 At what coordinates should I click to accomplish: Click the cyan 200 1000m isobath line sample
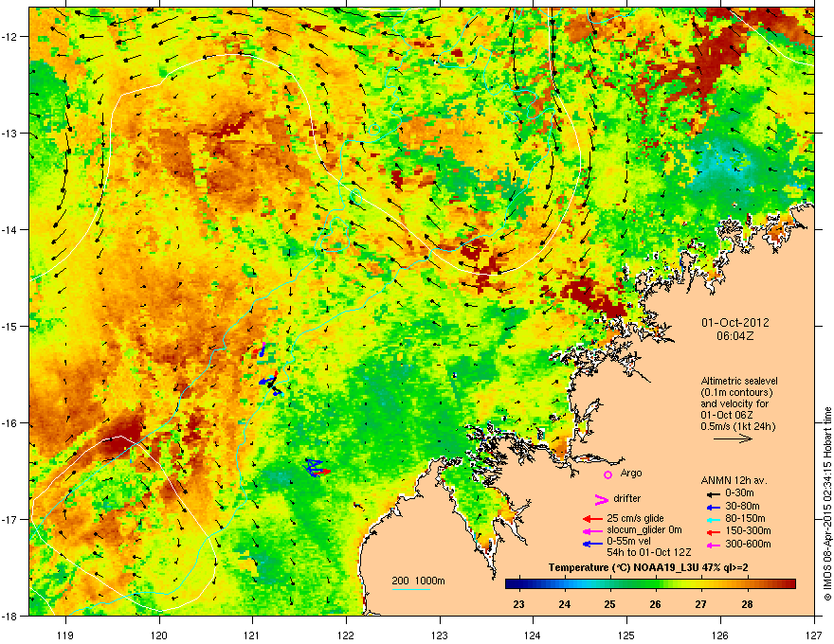click(411, 589)
